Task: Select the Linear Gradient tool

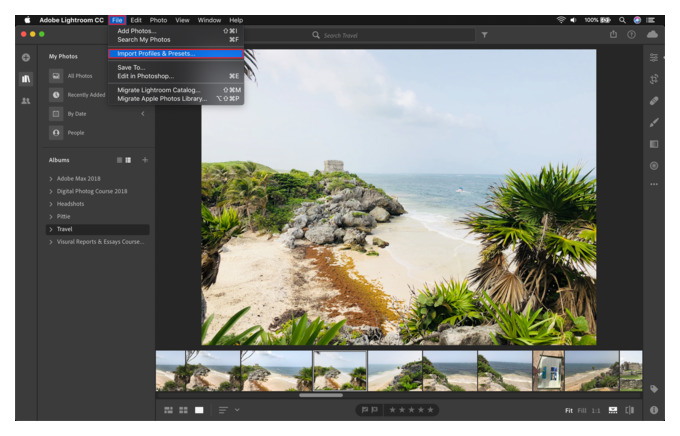Action: click(x=654, y=144)
